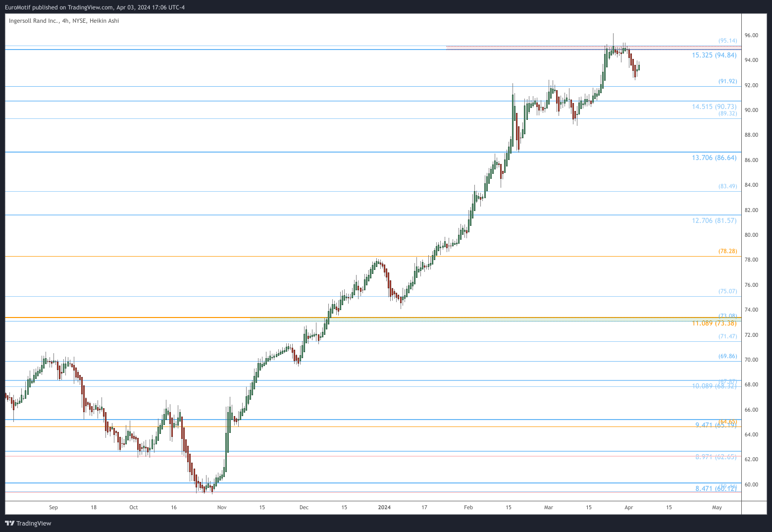The width and height of the screenshot is (772, 532).
Task: Select the 14.515 (90.73) level label
Action: [714, 106]
